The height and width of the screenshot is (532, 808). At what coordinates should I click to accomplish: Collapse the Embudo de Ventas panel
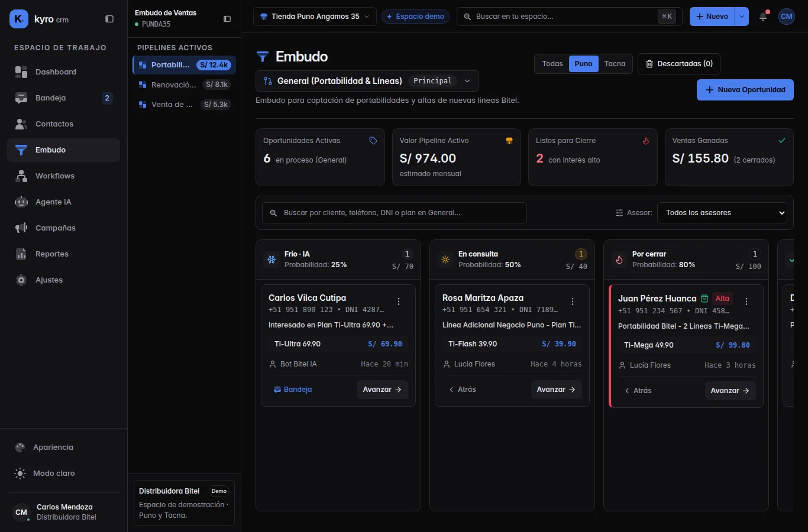click(227, 19)
